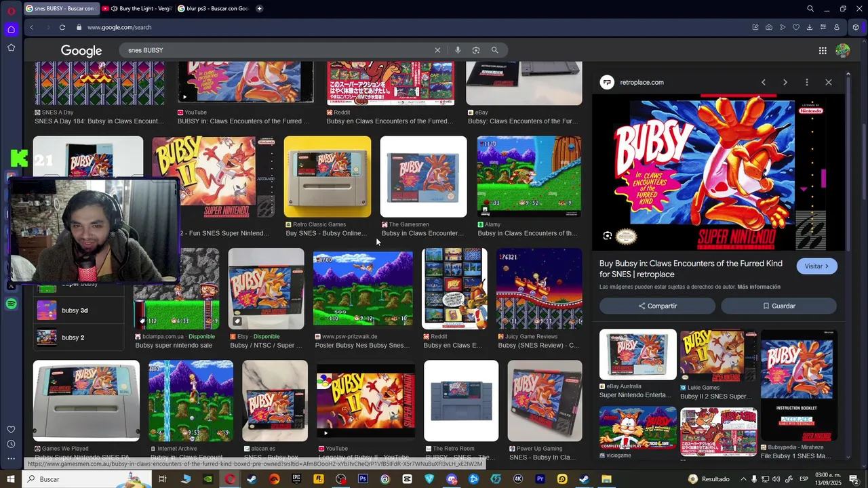Open the Retro Classic Games cartridge thumbnail

tap(328, 177)
